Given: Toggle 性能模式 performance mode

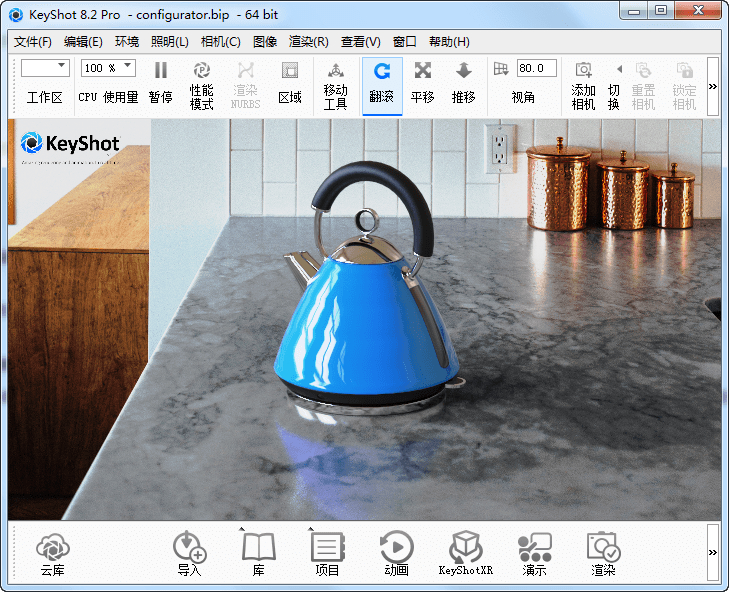Looking at the screenshot, I should pyautogui.click(x=201, y=83).
